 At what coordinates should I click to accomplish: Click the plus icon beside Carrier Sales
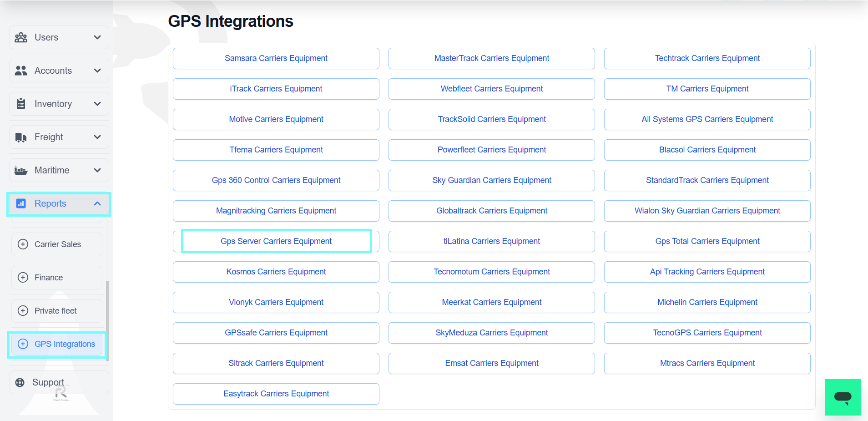pos(23,244)
